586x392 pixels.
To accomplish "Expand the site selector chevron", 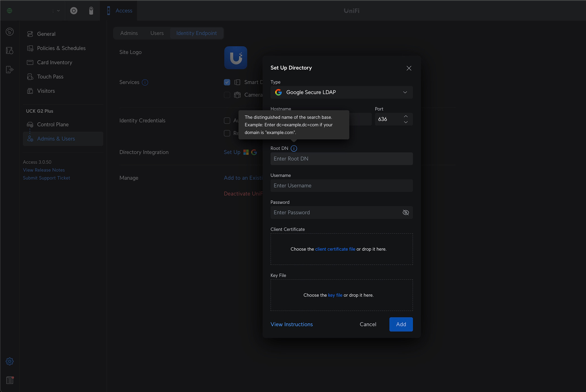I will pyautogui.click(x=58, y=11).
